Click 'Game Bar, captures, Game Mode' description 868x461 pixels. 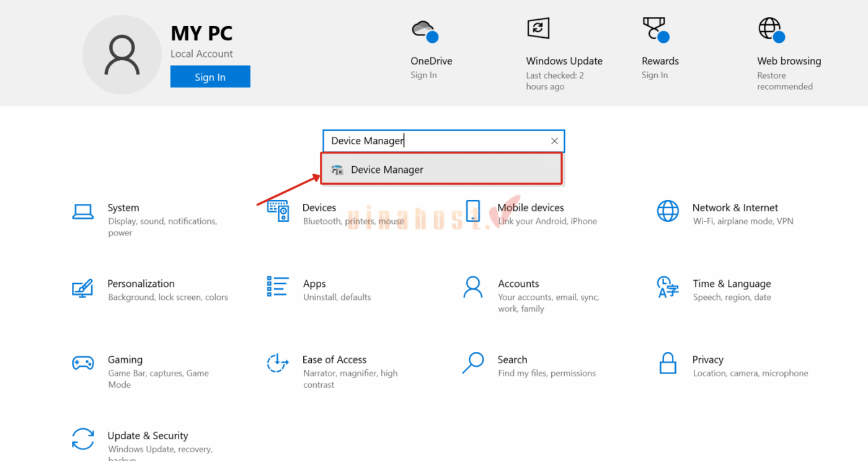click(158, 379)
